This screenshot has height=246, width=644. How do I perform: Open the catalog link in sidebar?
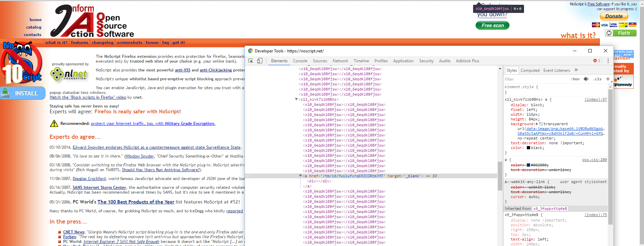(34, 27)
